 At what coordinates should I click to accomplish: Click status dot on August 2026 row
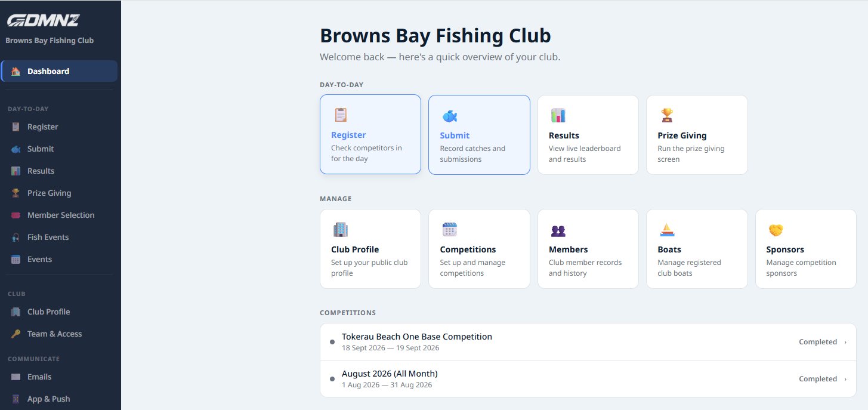click(332, 379)
